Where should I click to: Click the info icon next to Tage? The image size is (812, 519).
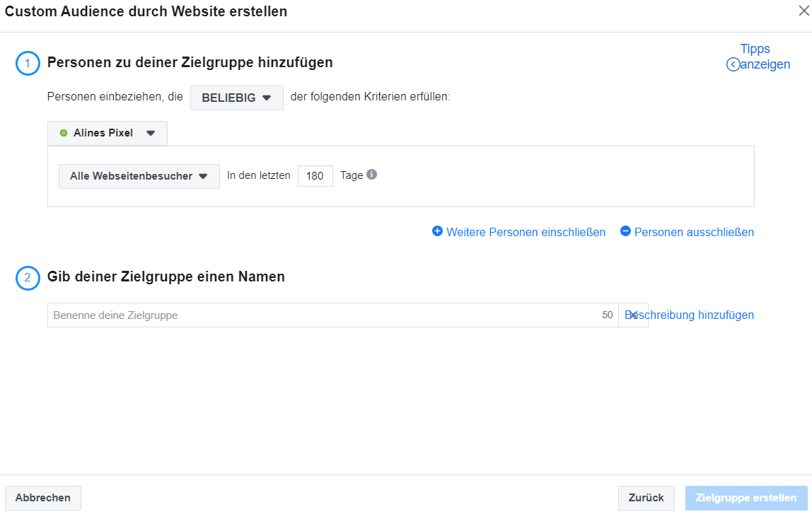[x=372, y=175]
